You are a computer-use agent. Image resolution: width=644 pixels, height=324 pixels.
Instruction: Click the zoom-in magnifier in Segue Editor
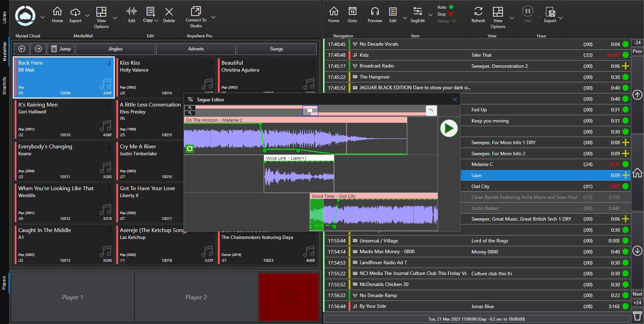(190, 108)
